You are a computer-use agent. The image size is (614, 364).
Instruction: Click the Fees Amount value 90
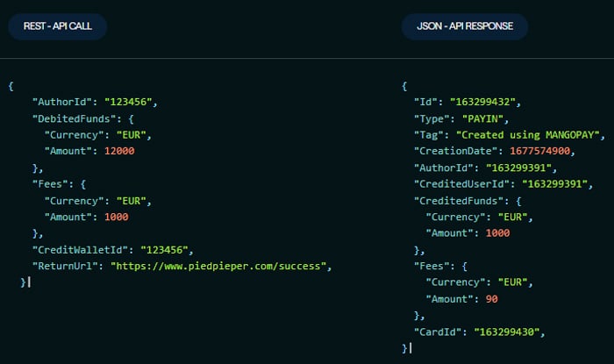(492, 299)
